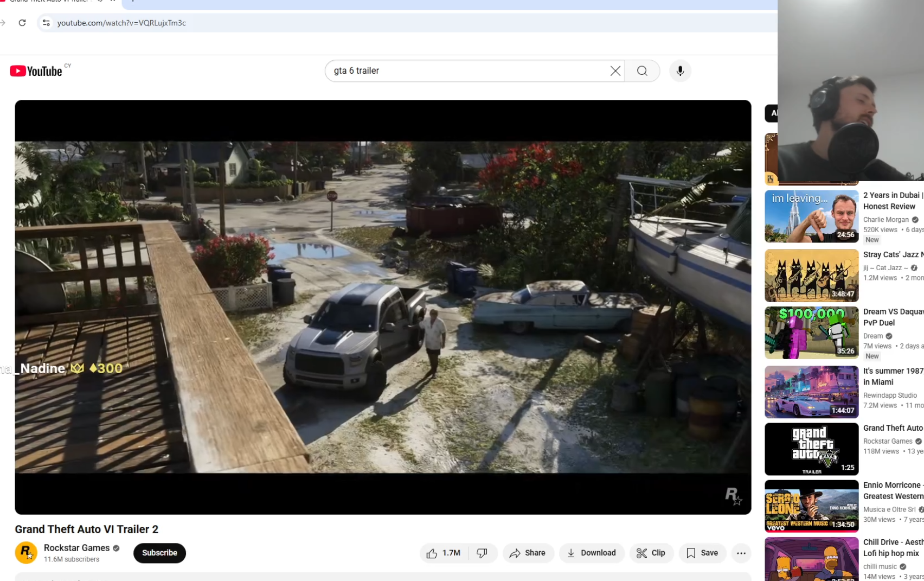Click the YouTube logo home link
Image resolution: width=924 pixels, height=581 pixels.
[x=36, y=71]
